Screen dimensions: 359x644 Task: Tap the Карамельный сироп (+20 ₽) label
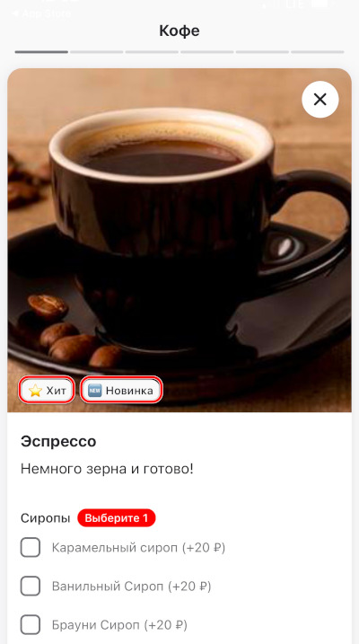tap(139, 548)
